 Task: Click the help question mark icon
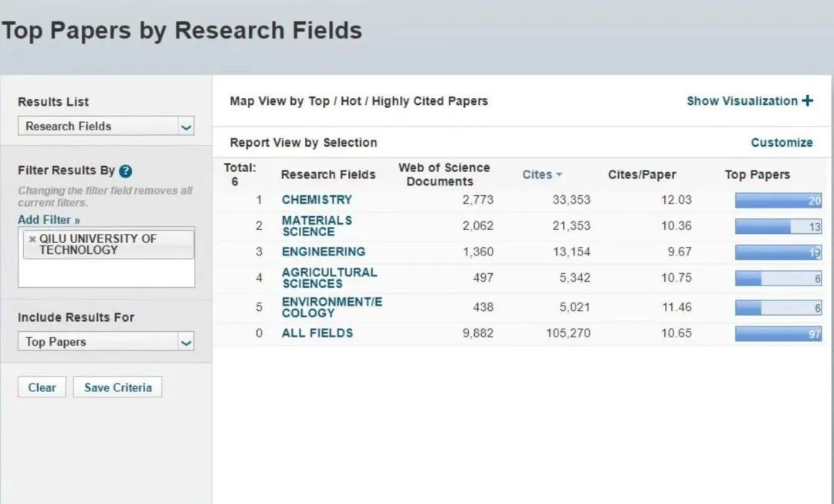tap(126, 171)
